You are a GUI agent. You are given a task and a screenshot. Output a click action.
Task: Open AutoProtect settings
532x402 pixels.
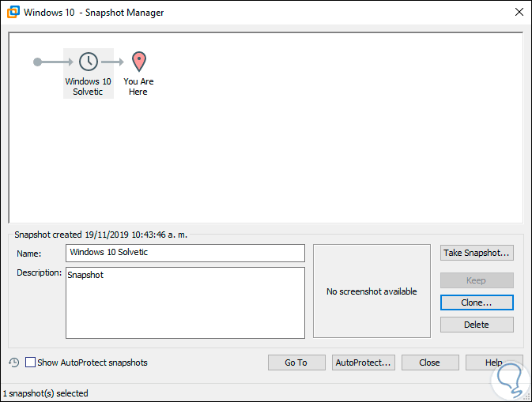click(363, 363)
